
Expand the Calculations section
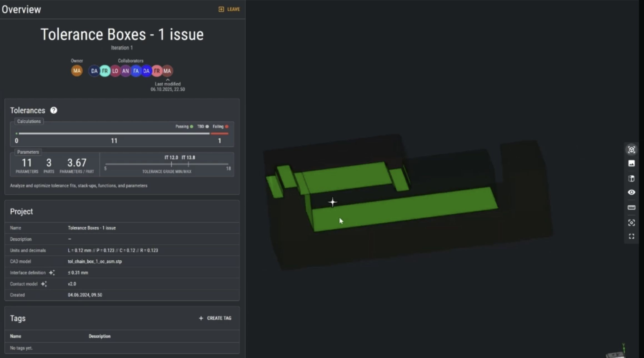(29, 121)
